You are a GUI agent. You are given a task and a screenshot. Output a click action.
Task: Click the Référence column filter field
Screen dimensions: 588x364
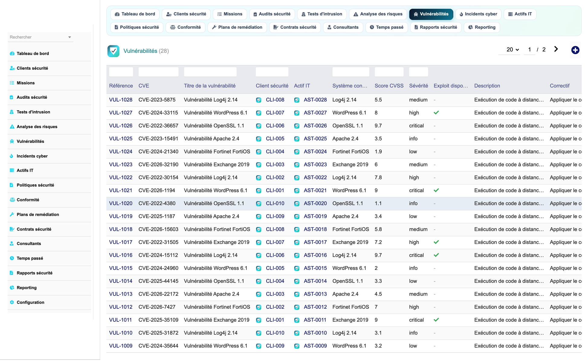121,72
